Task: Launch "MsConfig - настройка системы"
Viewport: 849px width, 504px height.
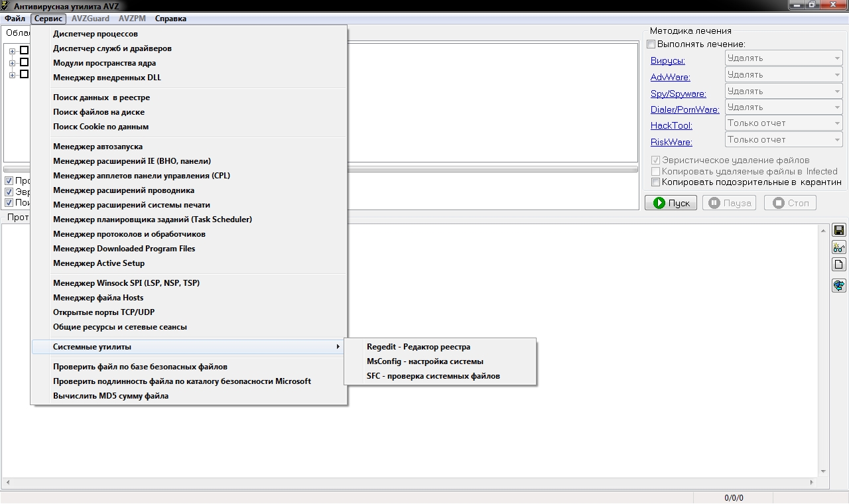Action: coord(440,361)
